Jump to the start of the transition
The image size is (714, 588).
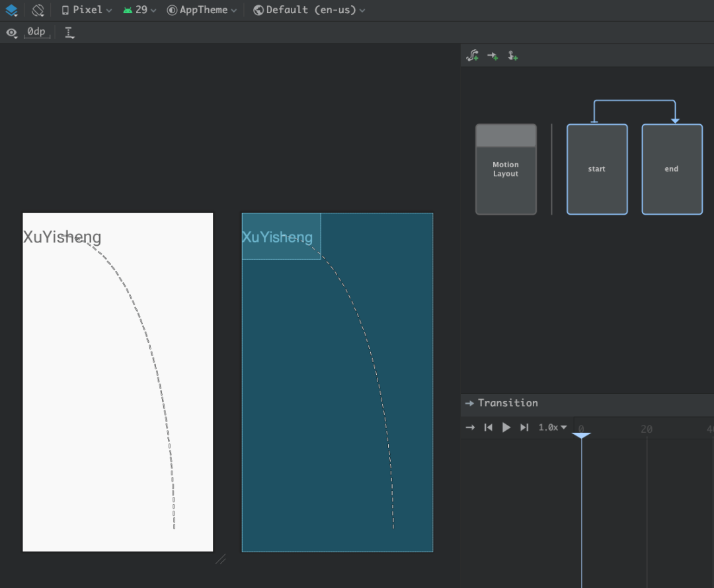[488, 427]
